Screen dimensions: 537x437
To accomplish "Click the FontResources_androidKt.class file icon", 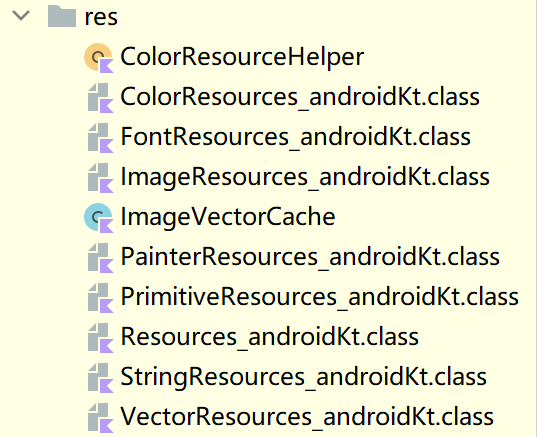I will (100, 138).
